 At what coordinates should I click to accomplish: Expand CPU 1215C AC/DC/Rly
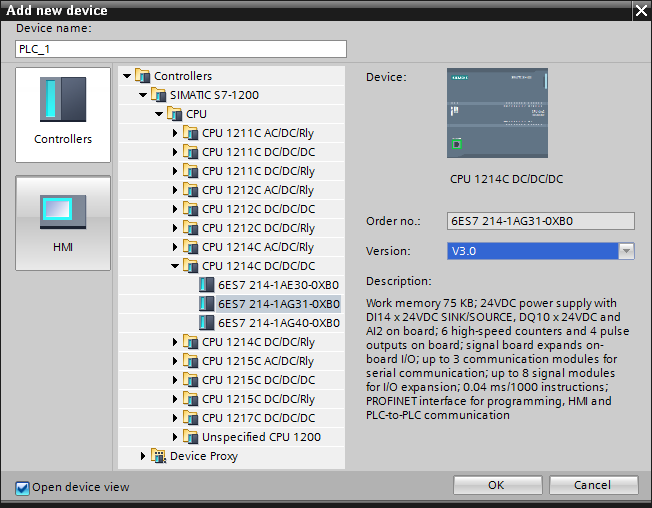175,361
